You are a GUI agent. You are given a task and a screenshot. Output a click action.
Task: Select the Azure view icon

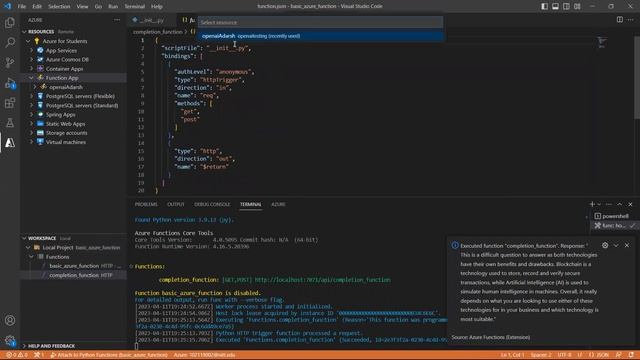tap(10, 142)
